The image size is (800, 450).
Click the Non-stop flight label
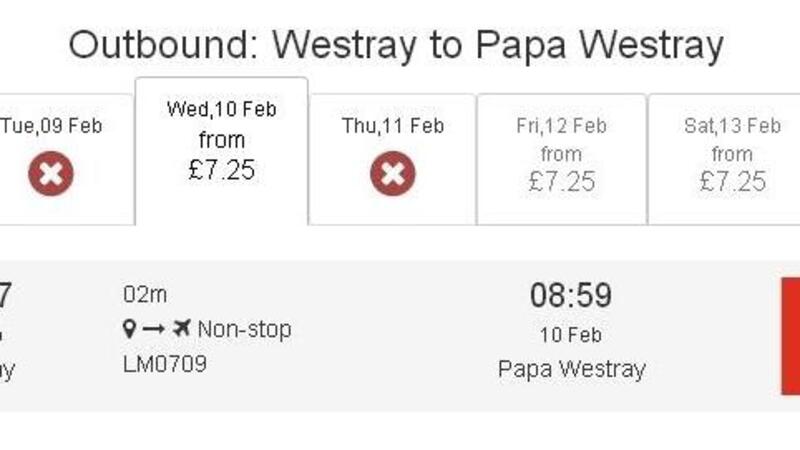click(244, 329)
